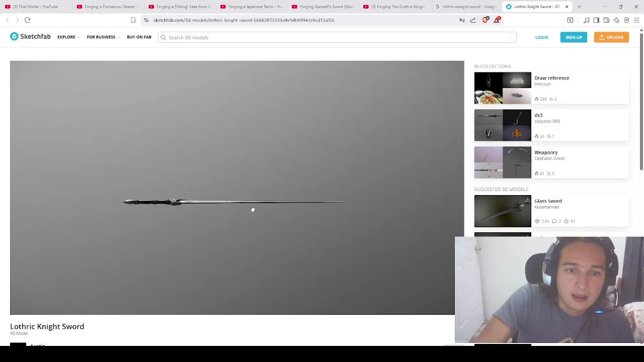The image size is (644, 362).
Task: Switch to That Works - YouTube tab
Action: tap(35, 7)
